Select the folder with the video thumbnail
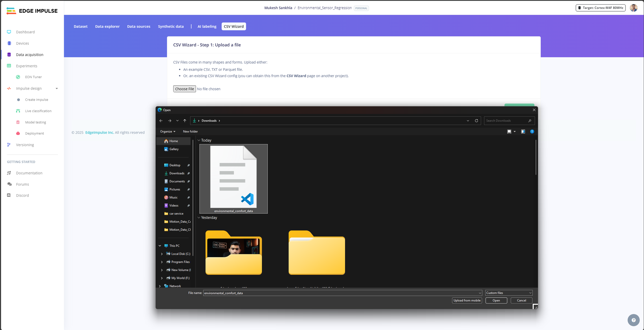 pyautogui.click(x=233, y=252)
